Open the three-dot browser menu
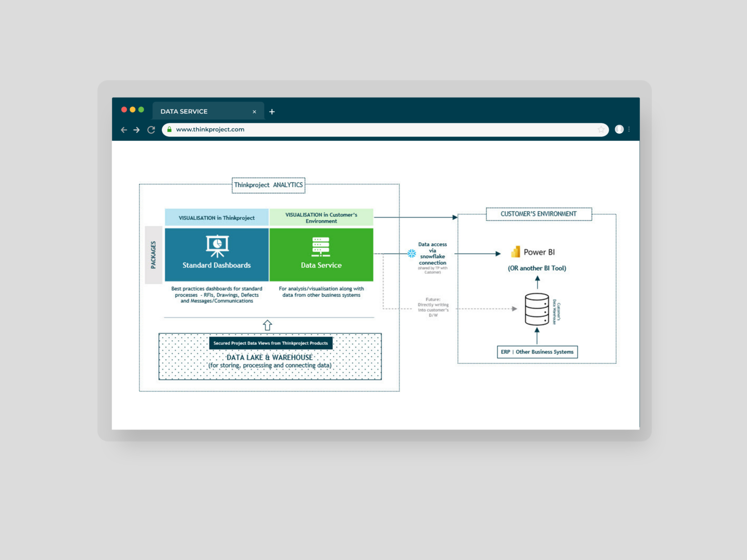Screen dimensions: 747x560 point(629,129)
